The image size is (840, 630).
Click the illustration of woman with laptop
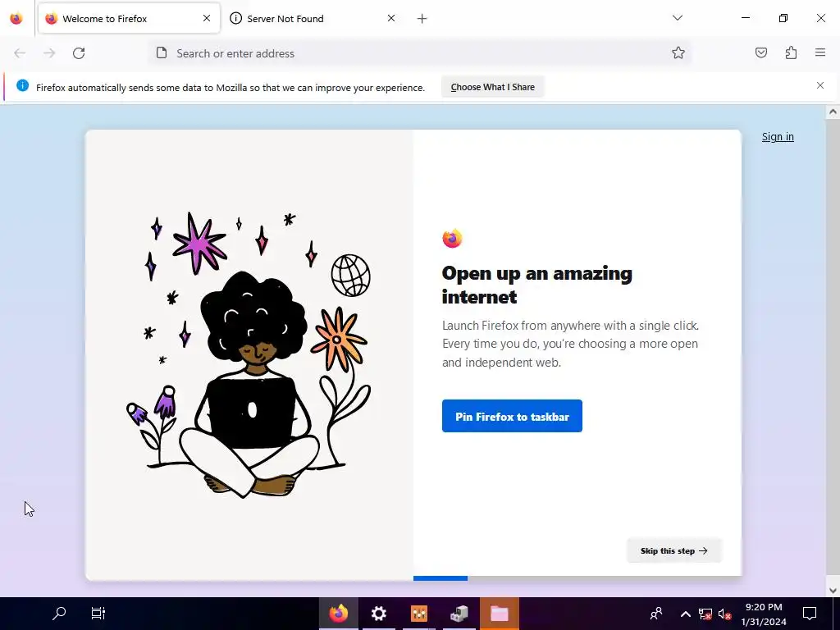point(249,354)
